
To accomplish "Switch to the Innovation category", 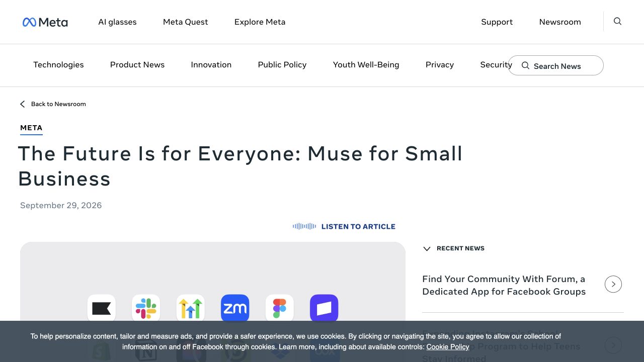I will pos(211,65).
